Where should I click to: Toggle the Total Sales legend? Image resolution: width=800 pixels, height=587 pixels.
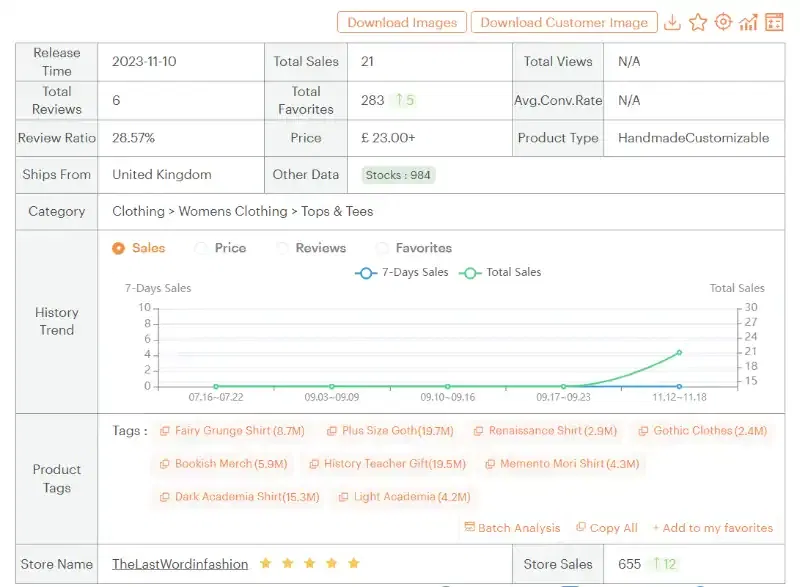coord(501,272)
